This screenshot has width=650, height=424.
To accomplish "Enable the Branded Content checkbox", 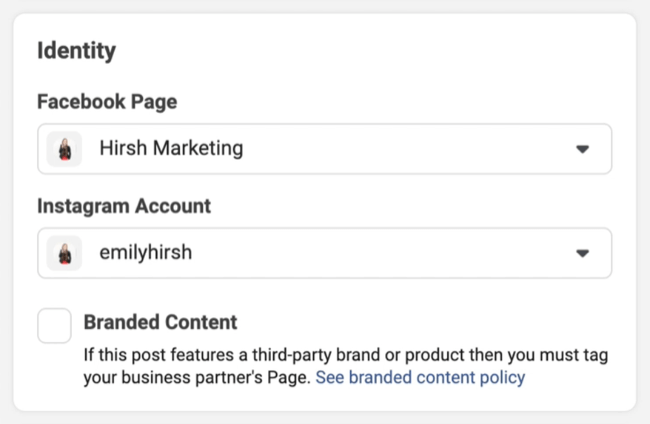I will (54, 326).
